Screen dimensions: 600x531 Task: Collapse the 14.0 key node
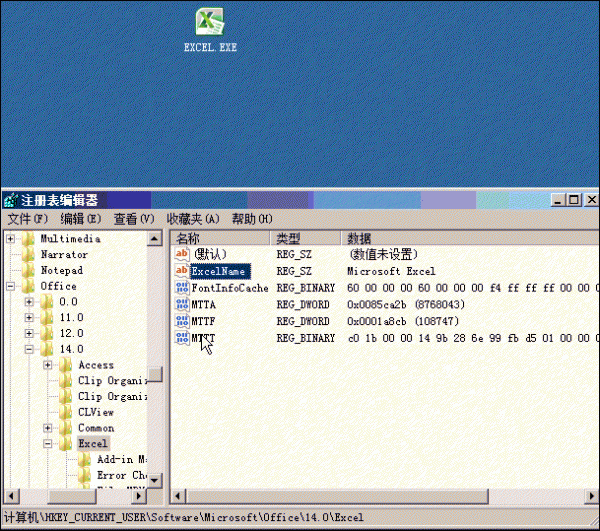pyautogui.click(x=29, y=349)
